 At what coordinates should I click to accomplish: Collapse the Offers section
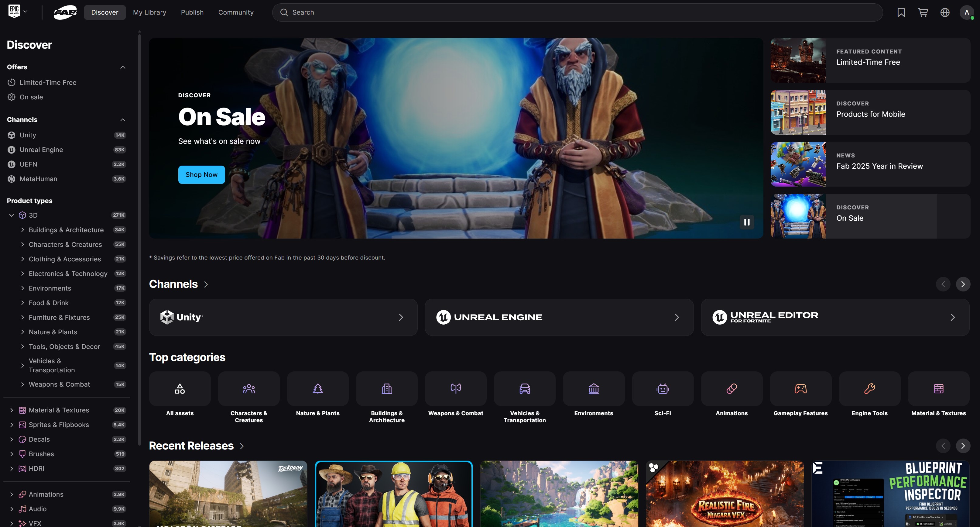coord(122,67)
